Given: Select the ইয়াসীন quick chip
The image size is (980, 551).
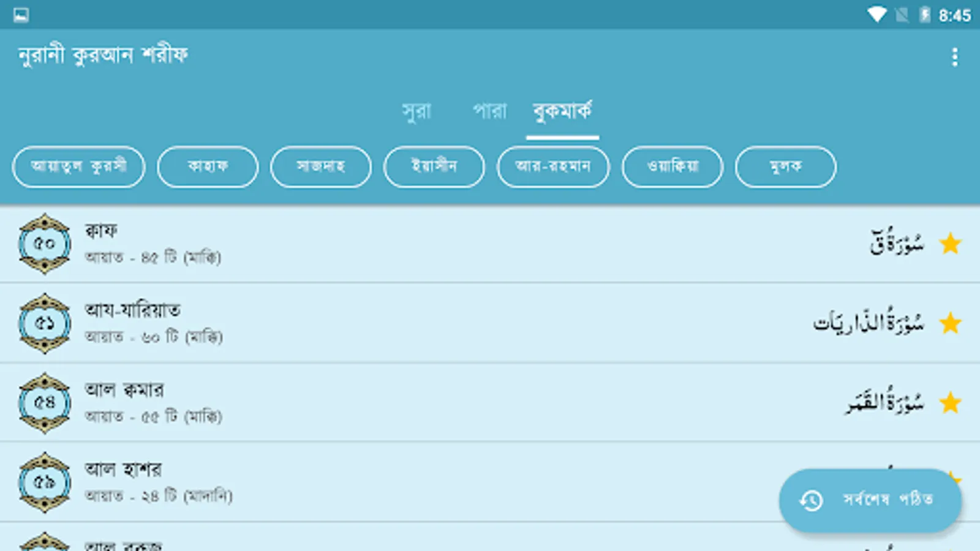Looking at the screenshot, I should [434, 167].
